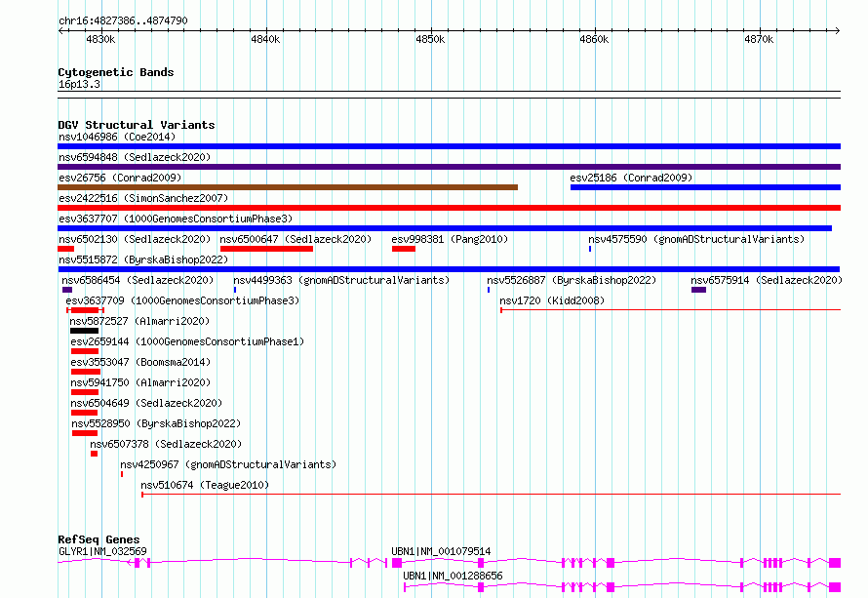Click the black nsv5872527 variant bar
Viewport: 868px width, 598px height.
click(x=84, y=331)
